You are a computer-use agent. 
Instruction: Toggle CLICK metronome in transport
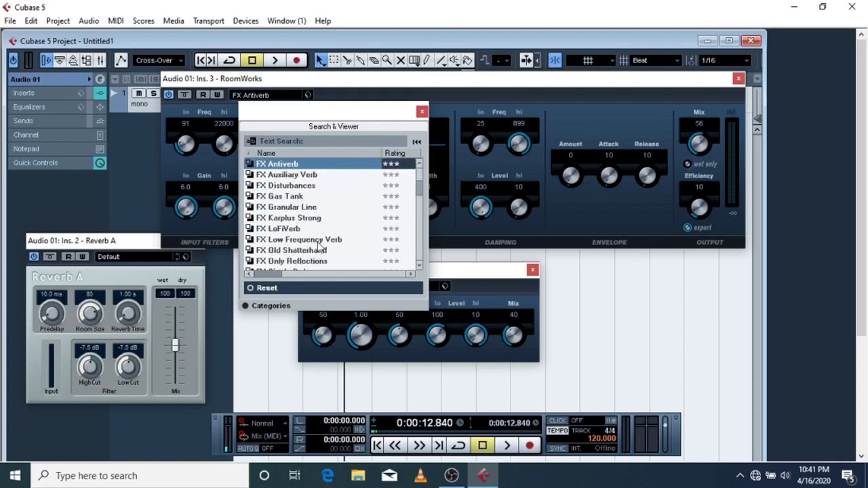(558, 420)
